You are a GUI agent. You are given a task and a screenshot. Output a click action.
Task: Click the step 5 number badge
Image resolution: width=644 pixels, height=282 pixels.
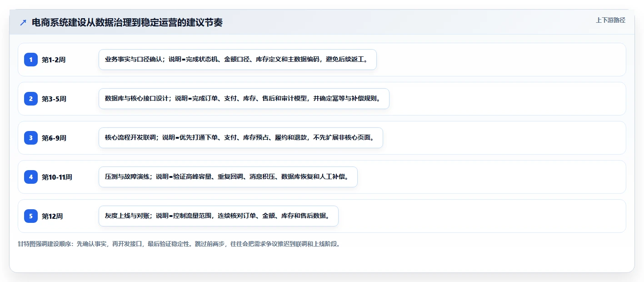(x=31, y=216)
